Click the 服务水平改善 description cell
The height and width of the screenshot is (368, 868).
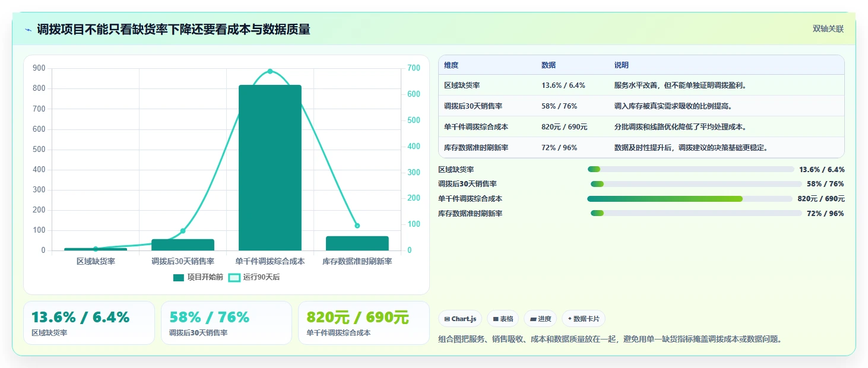pyautogui.click(x=680, y=85)
